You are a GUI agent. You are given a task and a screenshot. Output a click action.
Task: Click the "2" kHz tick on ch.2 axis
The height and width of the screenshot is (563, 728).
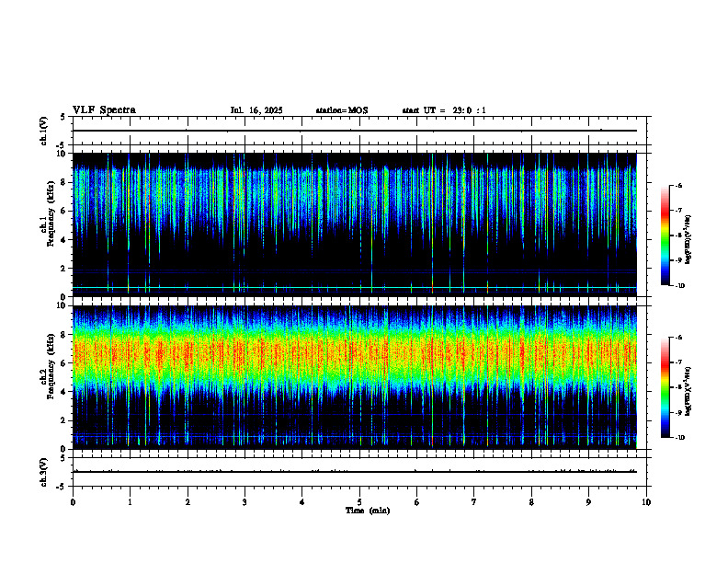point(64,420)
